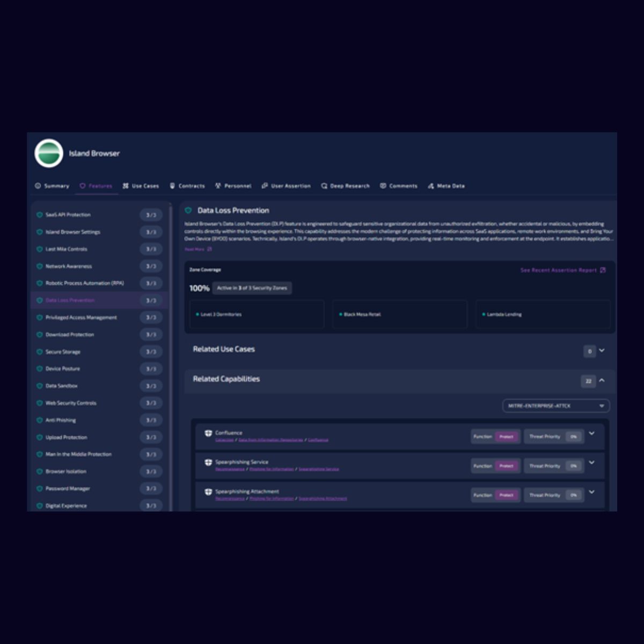Open the Confluence breadcrumb link under Confluence
Screen dimensions: 644x644
point(318,440)
